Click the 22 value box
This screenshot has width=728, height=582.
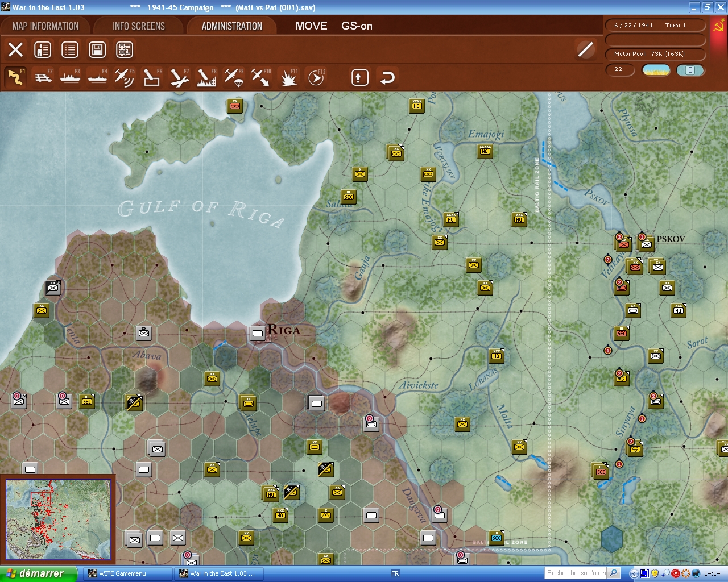coord(621,70)
